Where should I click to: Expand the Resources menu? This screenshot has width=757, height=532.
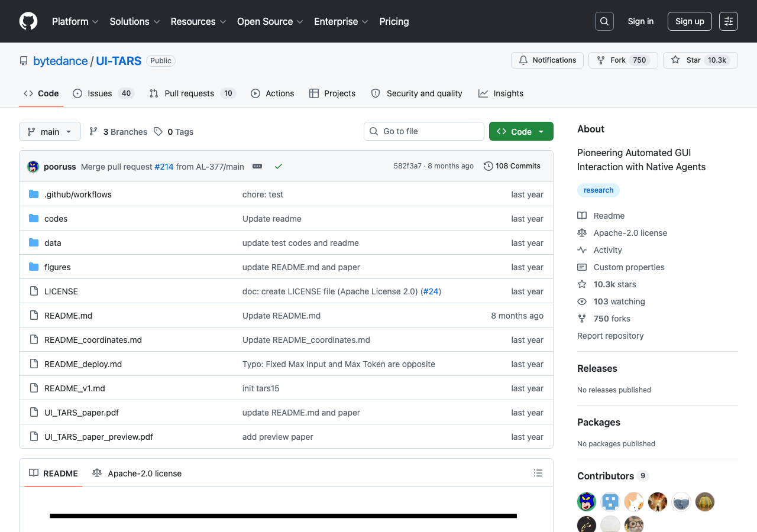pyautogui.click(x=198, y=21)
